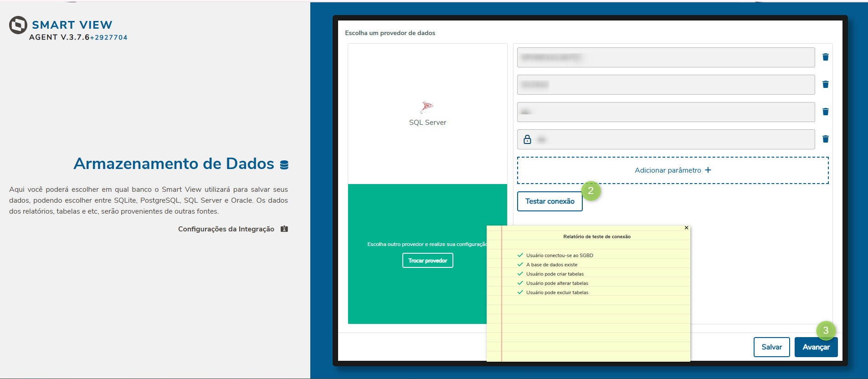The width and height of the screenshot is (868, 379).
Task: Proceed with the Avançar button
Action: coord(816,347)
